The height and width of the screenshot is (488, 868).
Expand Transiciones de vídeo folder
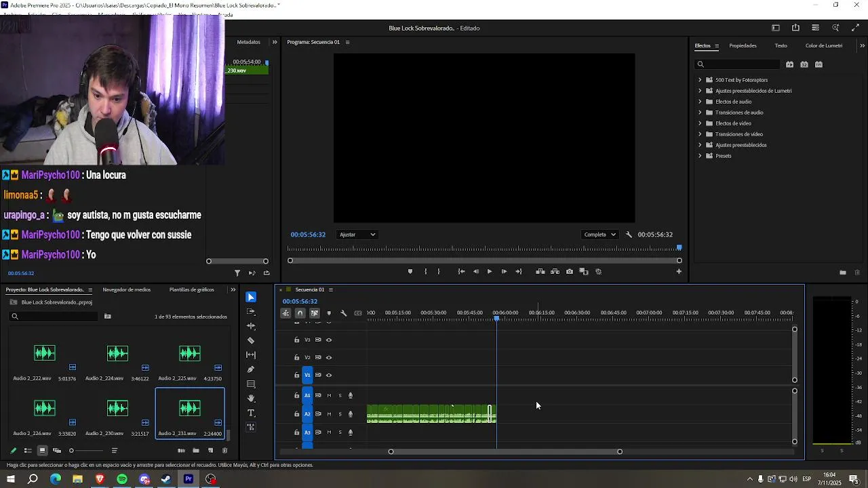(700, 134)
